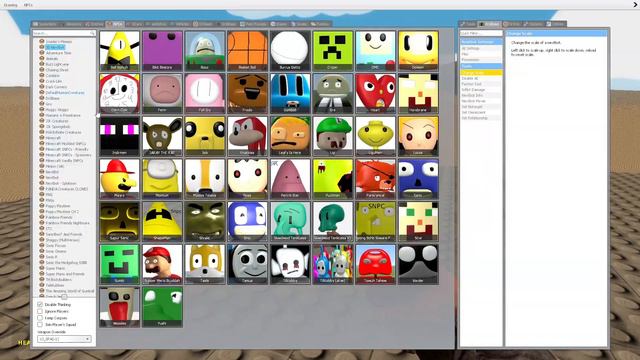The width and height of the screenshot is (640, 360).
Task: Expand the AI Settings tool category
Action: pos(481,48)
